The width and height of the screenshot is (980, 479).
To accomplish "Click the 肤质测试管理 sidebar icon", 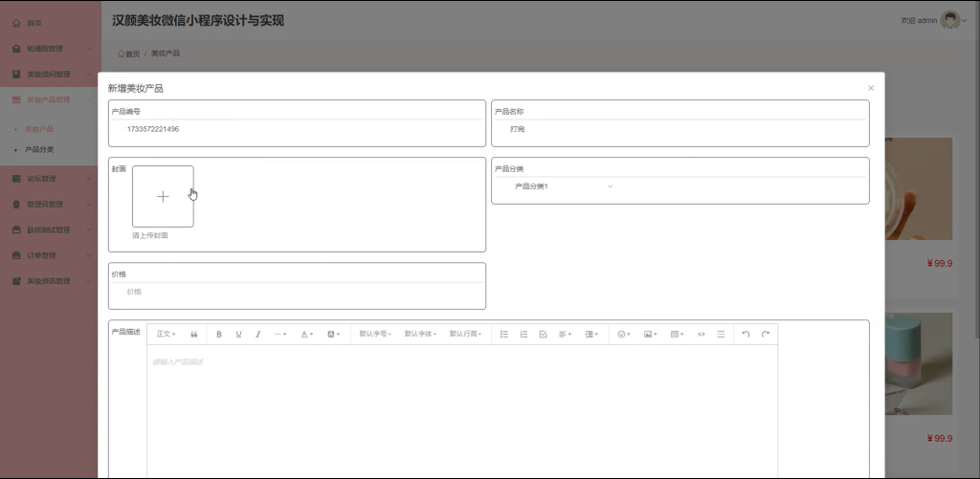I will tap(16, 229).
